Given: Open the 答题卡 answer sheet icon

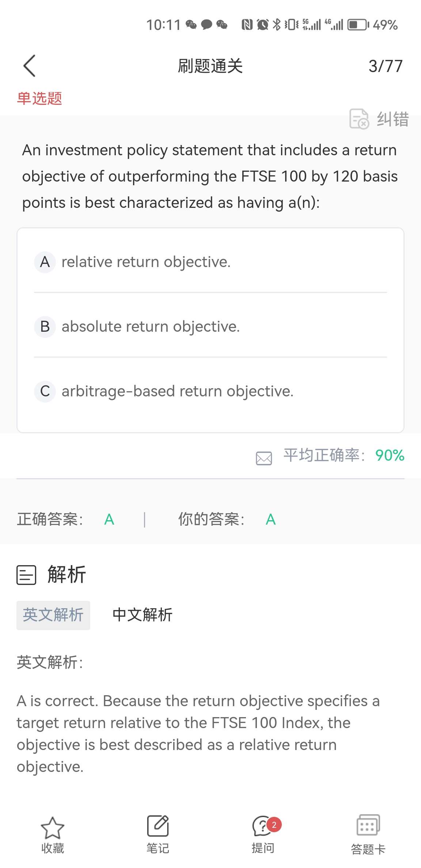Looking at the screenshot, I should coord(368,825).
